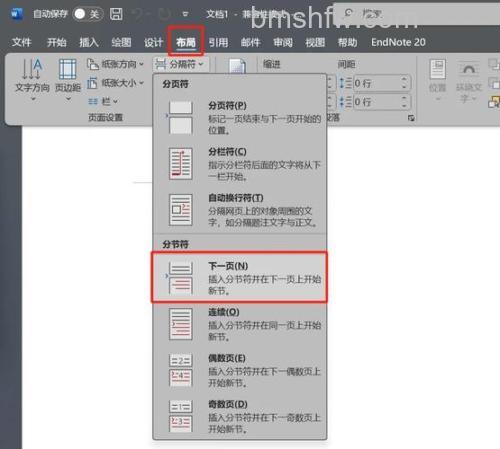The width and height of the screenshot is (500, 449).
Task: Switch to the 视图 (View) tab
Action: 315,42
